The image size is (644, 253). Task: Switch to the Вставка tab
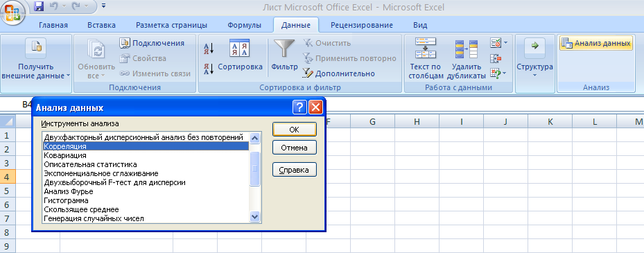[101, 25]
